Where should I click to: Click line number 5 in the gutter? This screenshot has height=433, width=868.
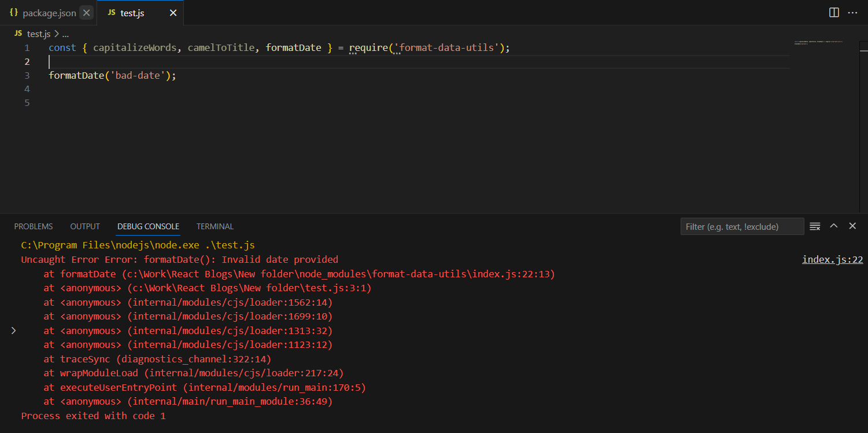pyautogui.click(x=27, y=104)
